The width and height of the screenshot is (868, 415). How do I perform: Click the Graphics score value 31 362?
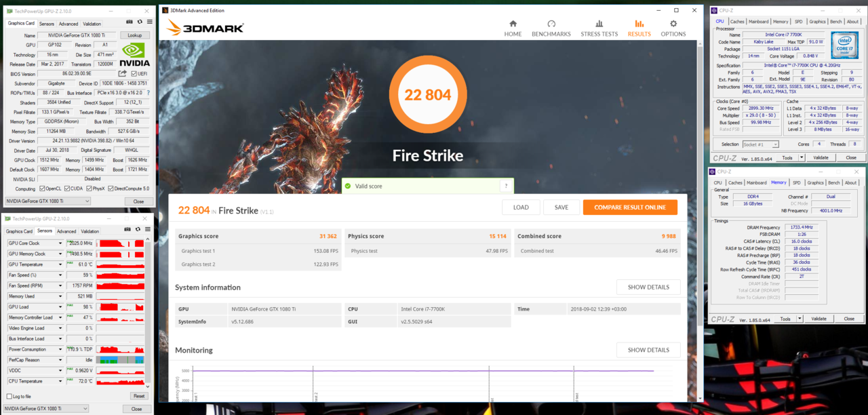click(328, 237)
